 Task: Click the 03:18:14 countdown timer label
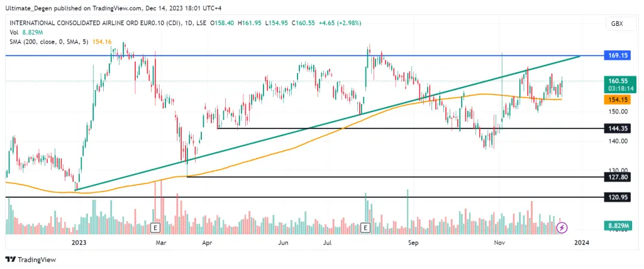click(x=619, y=88)
